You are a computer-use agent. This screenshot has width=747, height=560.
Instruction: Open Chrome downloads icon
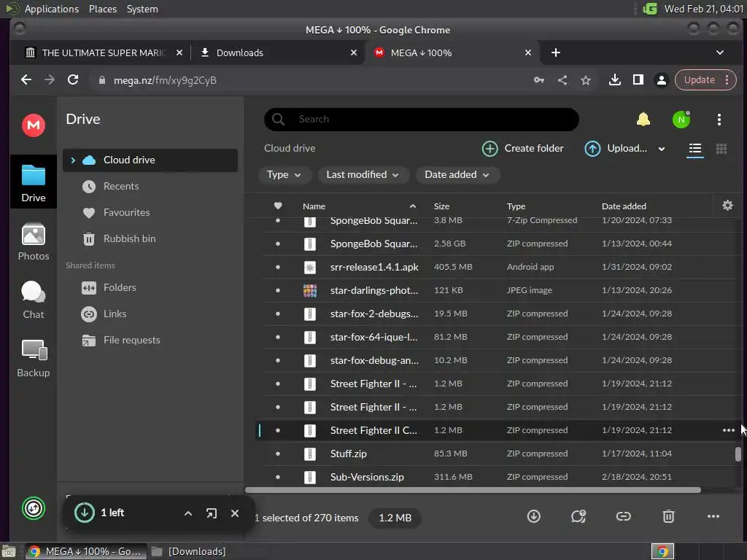point(614,80)
